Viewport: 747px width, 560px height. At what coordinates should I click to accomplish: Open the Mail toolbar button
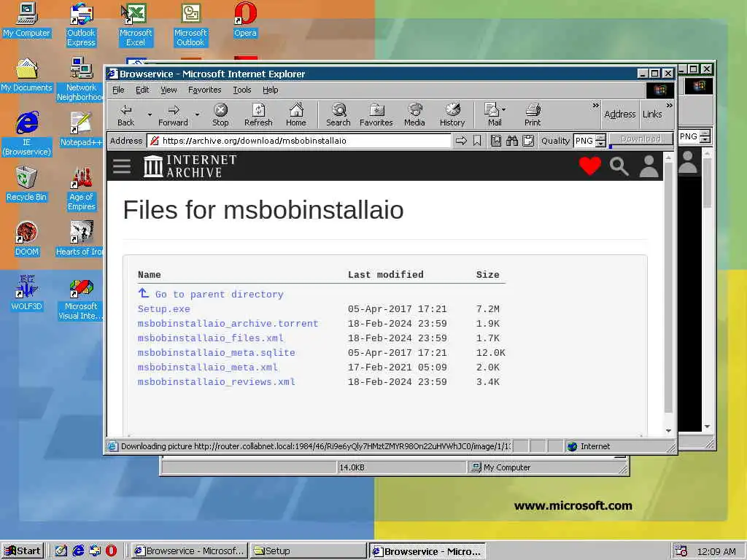point(492,114)
